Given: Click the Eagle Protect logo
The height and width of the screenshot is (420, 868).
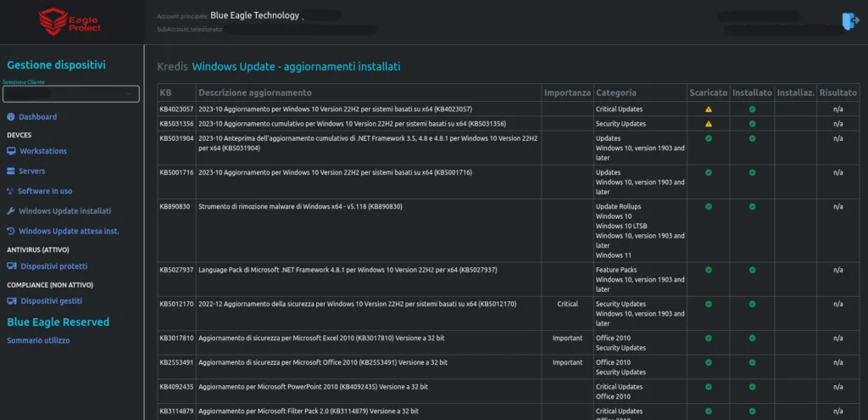Looking at the screenshot, I should pos(70,21).
